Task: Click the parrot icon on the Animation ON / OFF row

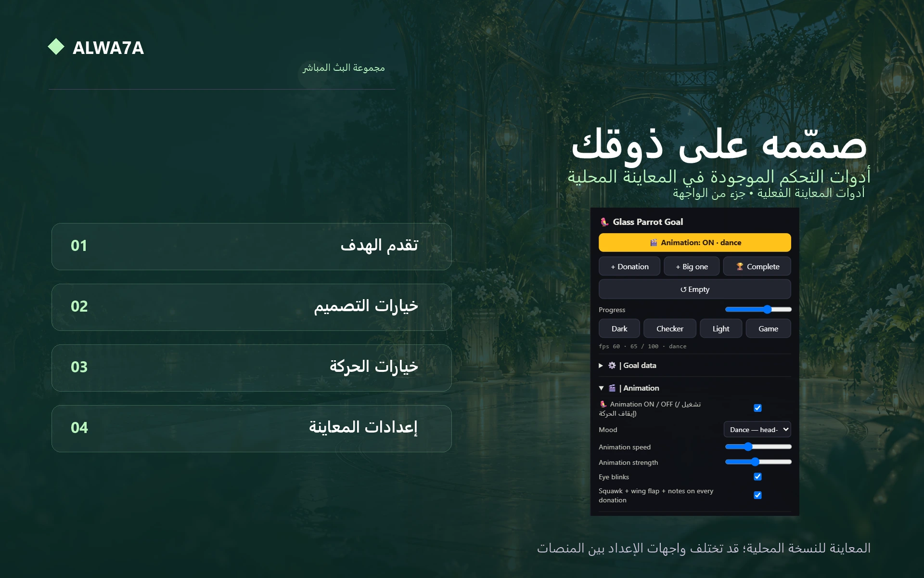Action: (603, 404)
